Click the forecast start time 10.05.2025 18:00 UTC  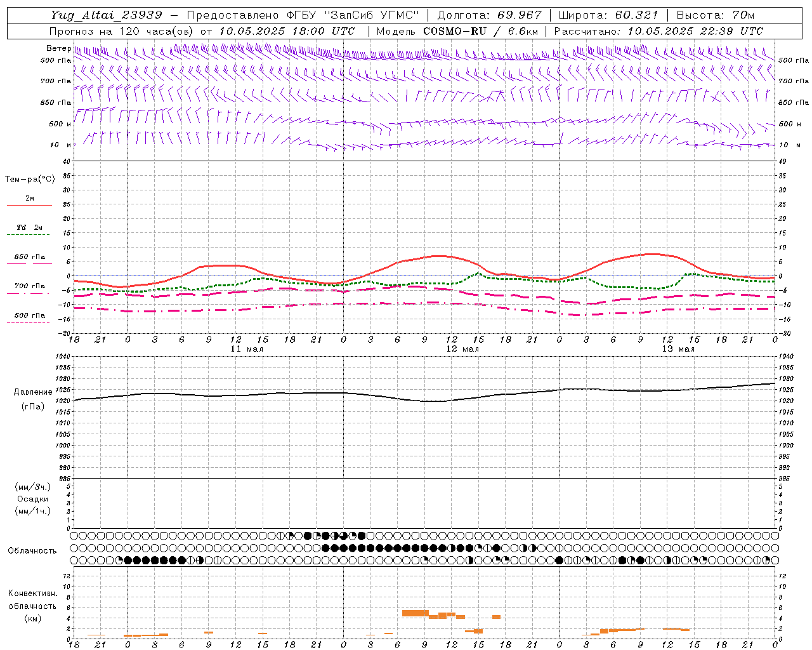287,31
